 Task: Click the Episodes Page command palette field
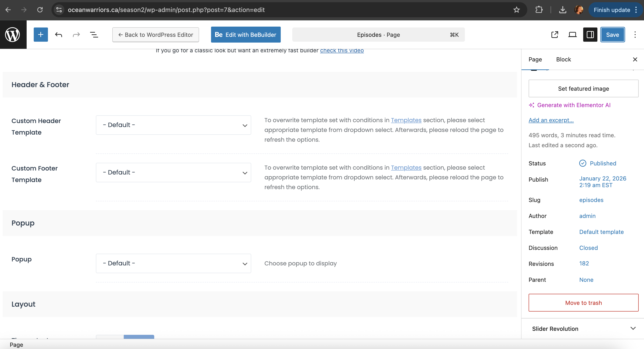pos(378,34)
